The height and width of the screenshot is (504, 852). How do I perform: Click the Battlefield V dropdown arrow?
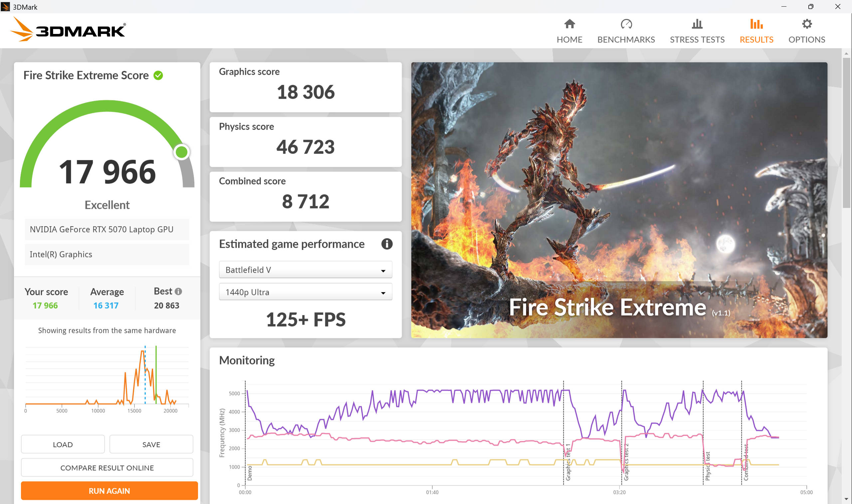[383, 271]
